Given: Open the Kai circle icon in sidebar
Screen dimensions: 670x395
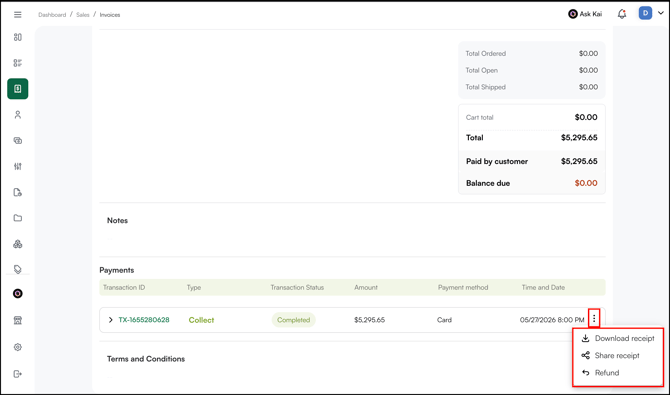Looking at the screenshot, I should (x=18, y=293).
